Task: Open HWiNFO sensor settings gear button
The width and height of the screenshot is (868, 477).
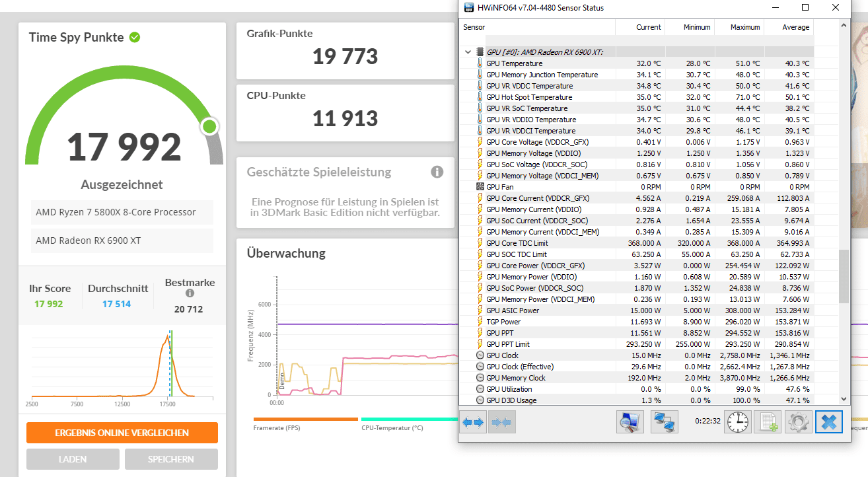Action: click(x=798, y=422)
